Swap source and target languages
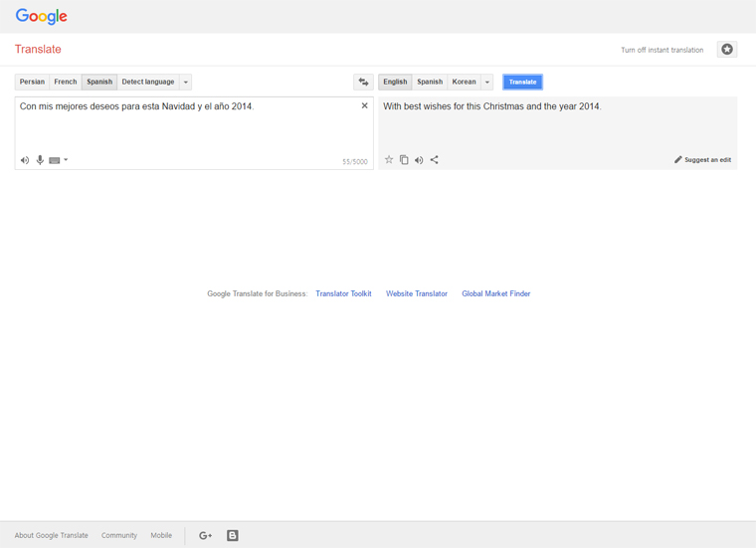The height and width of the screenshot is (548, 756). [x=363, y=82]
